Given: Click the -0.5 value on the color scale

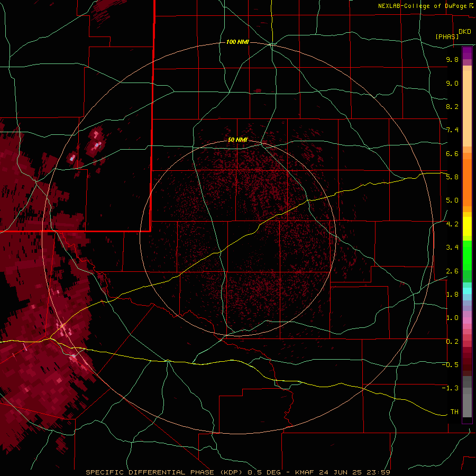Looking at the screenshot, I should tap(450, 365).
